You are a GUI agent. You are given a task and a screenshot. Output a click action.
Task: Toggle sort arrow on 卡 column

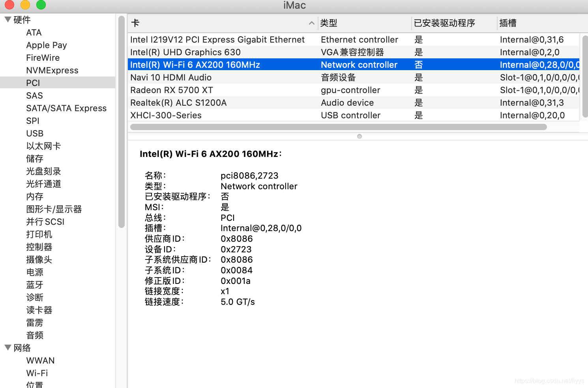(x=311, y=23)
